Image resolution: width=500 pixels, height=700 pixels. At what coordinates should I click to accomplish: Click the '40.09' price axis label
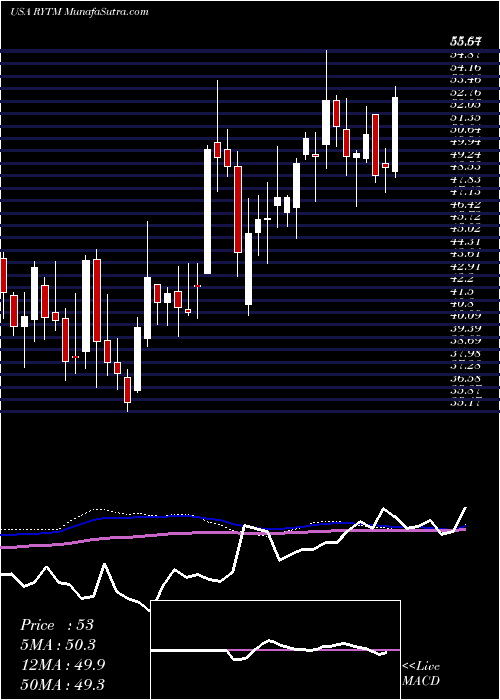point(466,316)
